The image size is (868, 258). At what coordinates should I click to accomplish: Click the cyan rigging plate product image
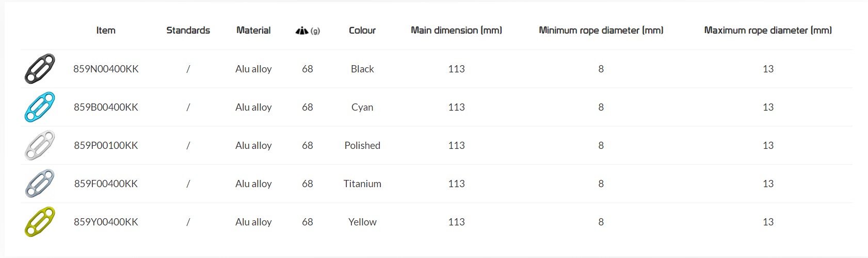[x=40, y=107]
